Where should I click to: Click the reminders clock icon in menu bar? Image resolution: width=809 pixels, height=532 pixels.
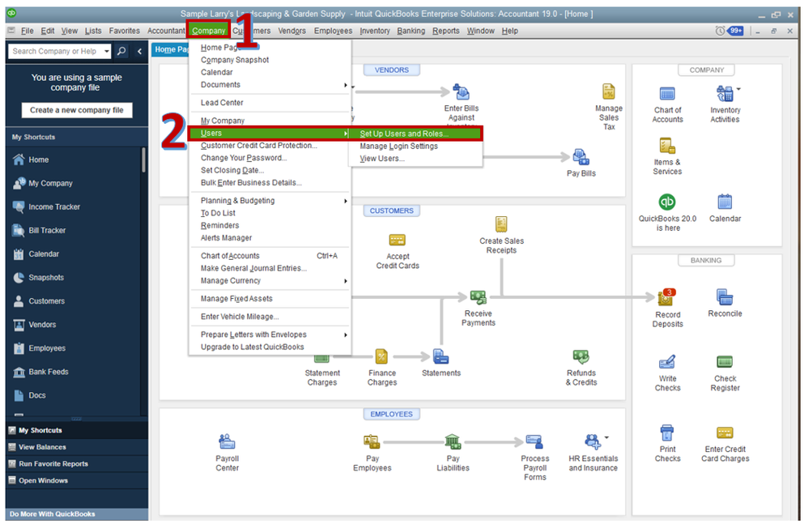[720, 31]
